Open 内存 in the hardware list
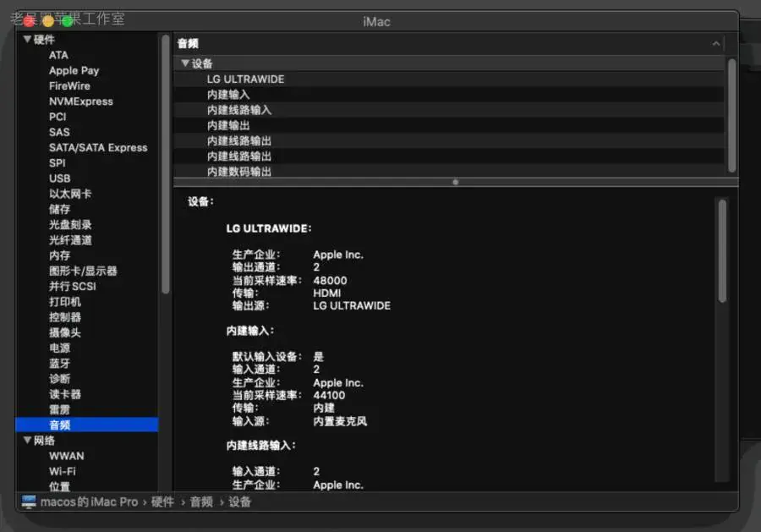761x532 pixels. [x=59, y=255]
